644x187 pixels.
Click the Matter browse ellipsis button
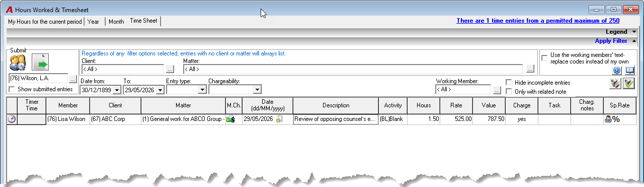pyautogui.click(x=530, y=69)
